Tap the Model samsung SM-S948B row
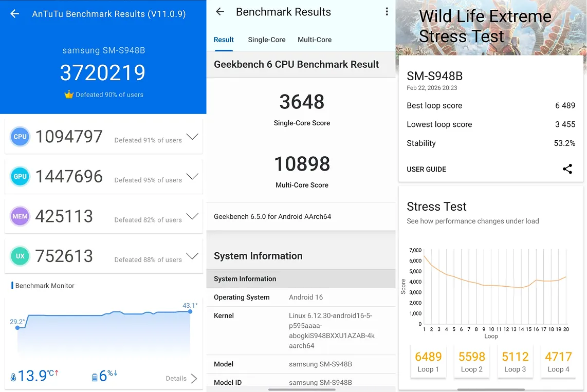The image size is (587, 392). (301, 364)
